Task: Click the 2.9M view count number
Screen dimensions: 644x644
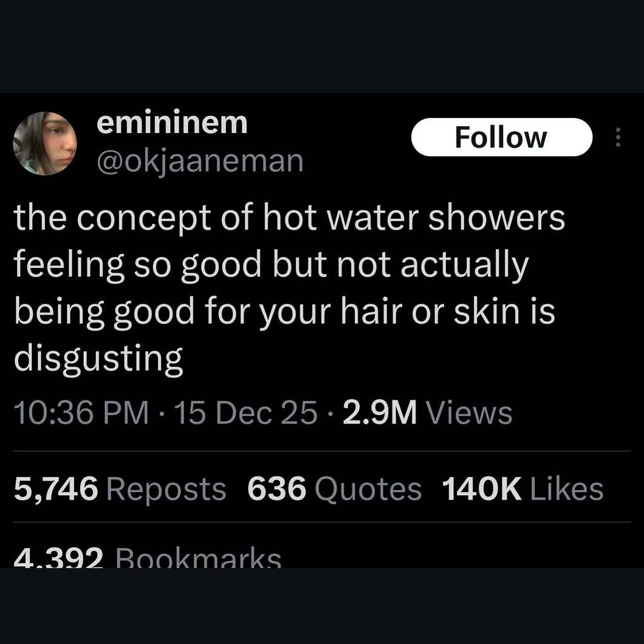Action: (x=380, y=413)
